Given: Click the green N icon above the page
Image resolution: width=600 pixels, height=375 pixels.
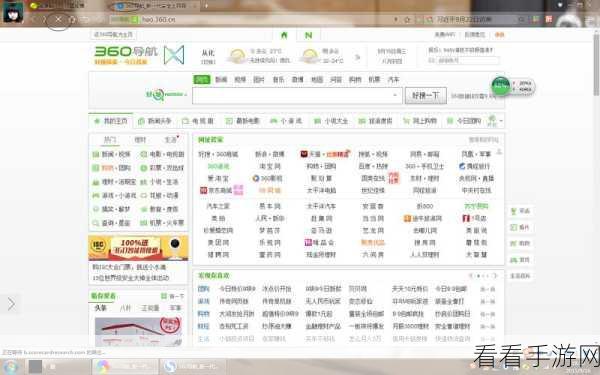Looking at the screenshot, I should pyautogui.click(x=308, y=35).
